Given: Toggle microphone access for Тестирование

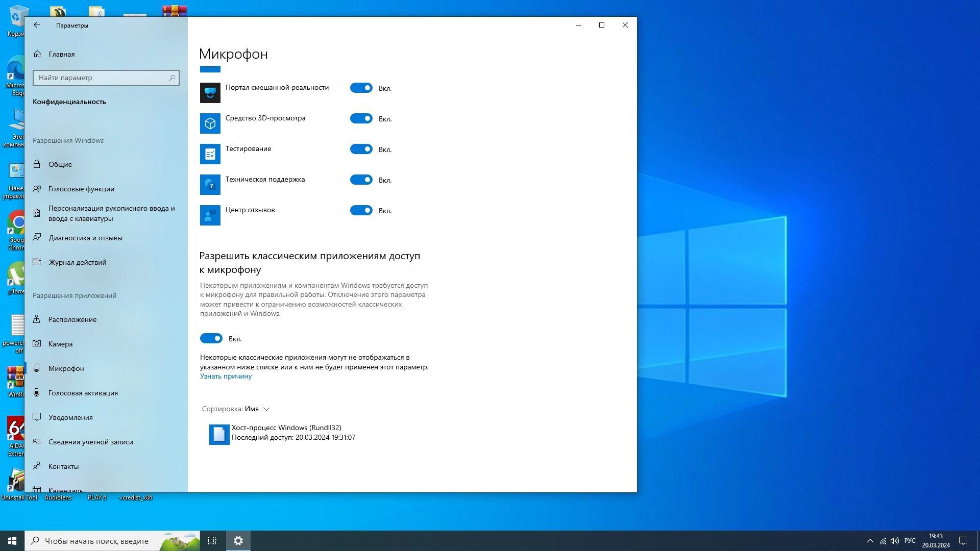Looking at the screenshot, I should (x=361, y=149).
